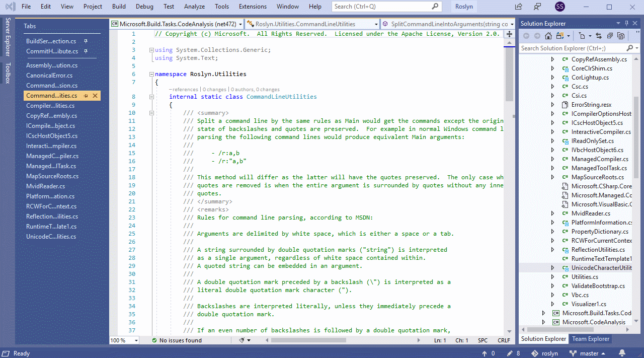Switch to the Team Explorer tab
This screenshot has height=358, width=644.
pyautogui.click(x=591, y=339)
